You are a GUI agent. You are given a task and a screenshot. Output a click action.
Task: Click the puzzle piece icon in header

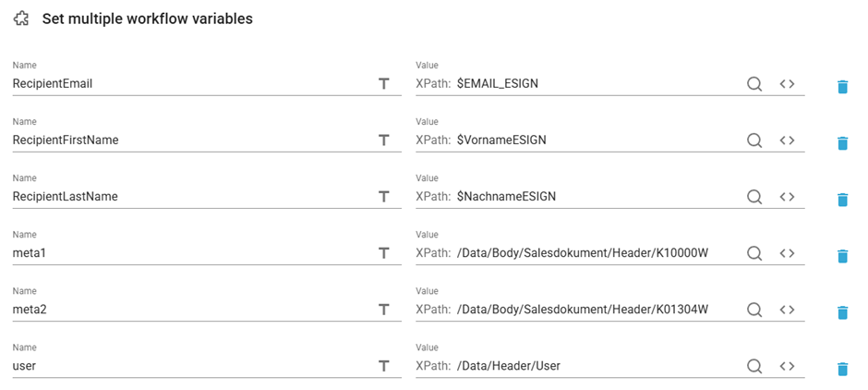coord(21,18)
